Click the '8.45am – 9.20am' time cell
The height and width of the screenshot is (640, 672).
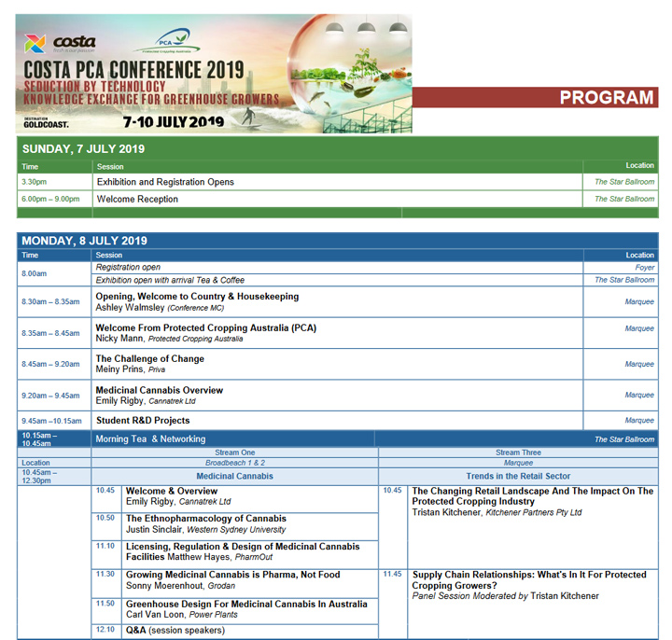point(54,364)
